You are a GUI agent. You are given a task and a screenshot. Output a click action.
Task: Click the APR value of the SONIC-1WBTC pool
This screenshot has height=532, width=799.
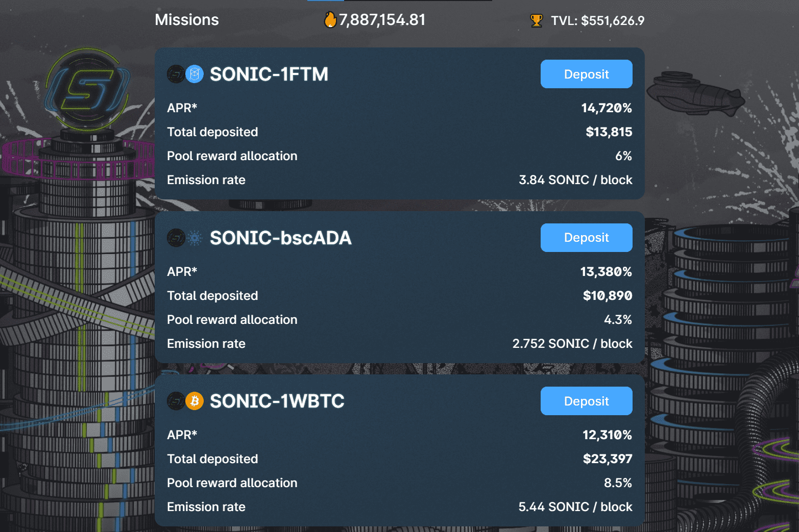tap(607, 435)
